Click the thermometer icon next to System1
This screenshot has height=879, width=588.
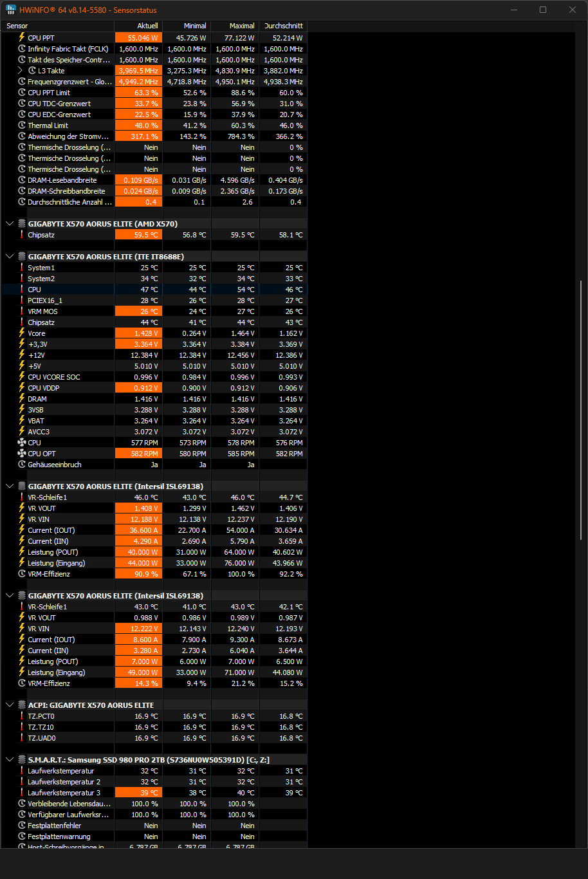point(22,268)
